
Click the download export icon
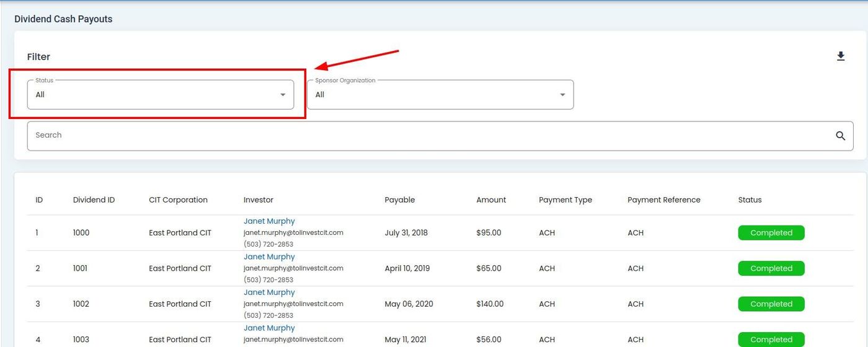click(840, 56)
